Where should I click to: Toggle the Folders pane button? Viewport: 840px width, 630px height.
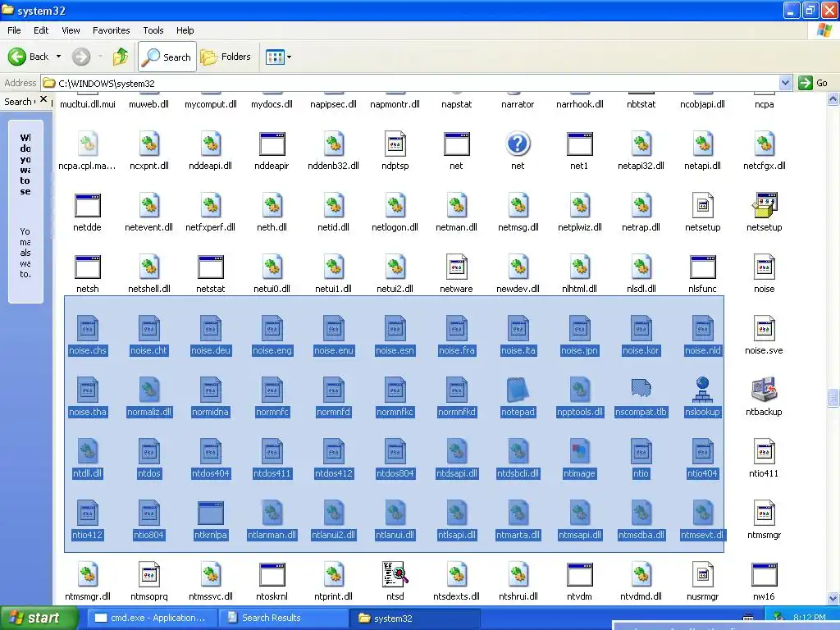click(226, 57)
